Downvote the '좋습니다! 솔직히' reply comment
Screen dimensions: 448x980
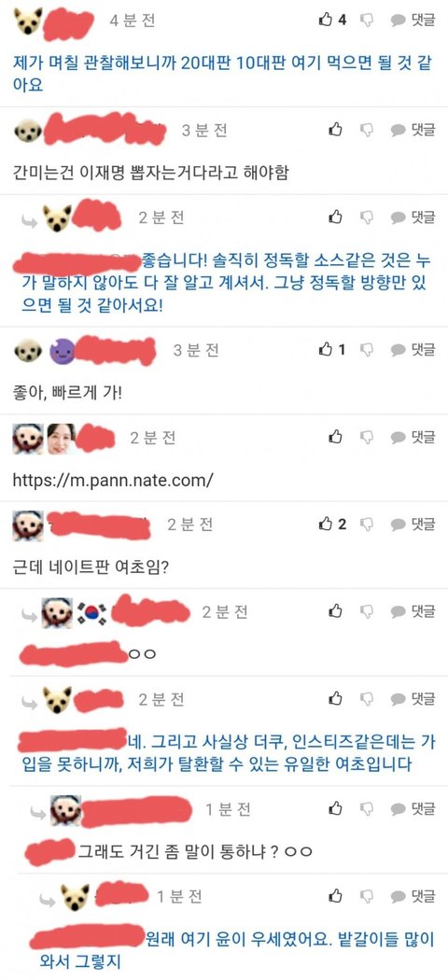click(368, 217)
